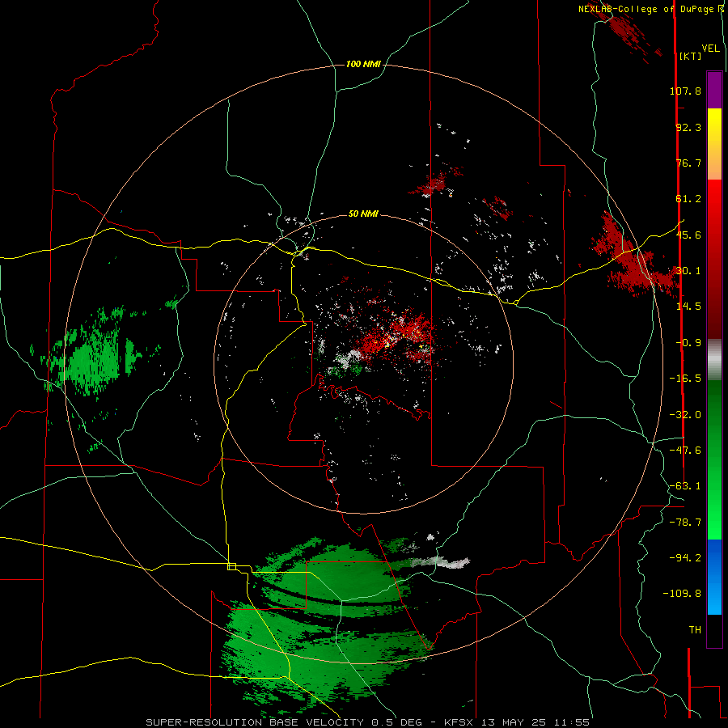Click the Super-Resolution Base Velocity caption
The height and width of the screenshot is (728, 728).
368,722
